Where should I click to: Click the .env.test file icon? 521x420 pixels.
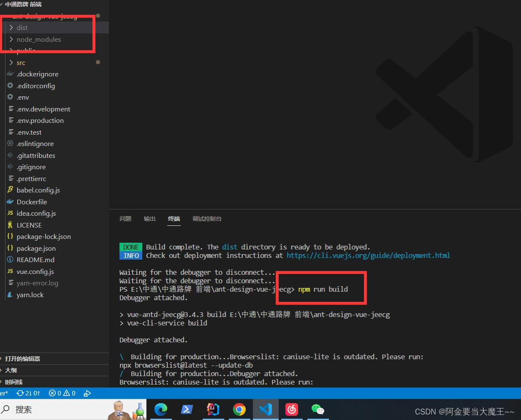click(x=11, y=132)
